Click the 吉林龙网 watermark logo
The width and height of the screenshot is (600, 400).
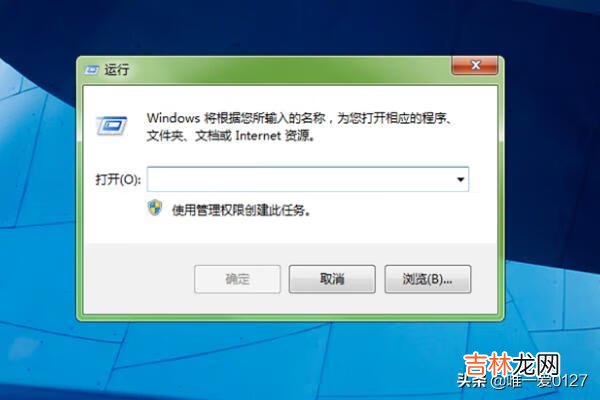click(511, 364)
